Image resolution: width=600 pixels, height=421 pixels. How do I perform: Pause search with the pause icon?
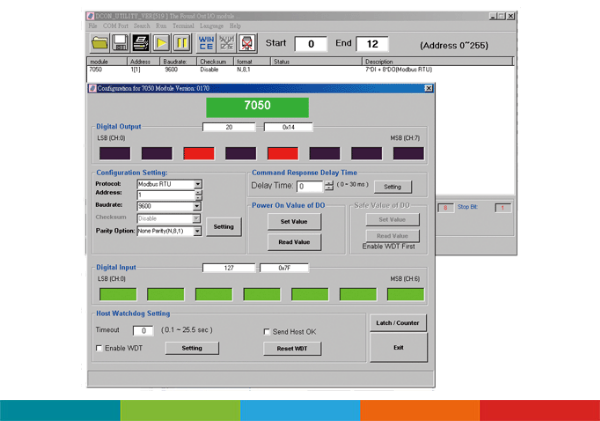tap(182, 44)
